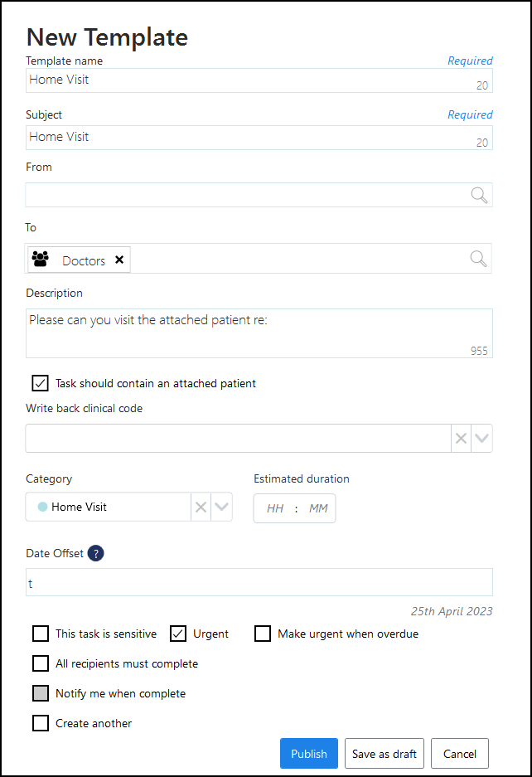Open the Category dropdown arrow

[221, 507]
